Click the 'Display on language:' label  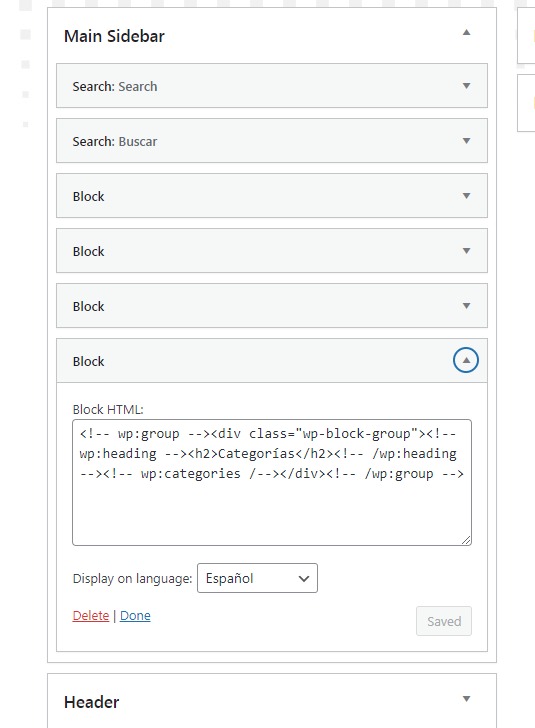132,578
